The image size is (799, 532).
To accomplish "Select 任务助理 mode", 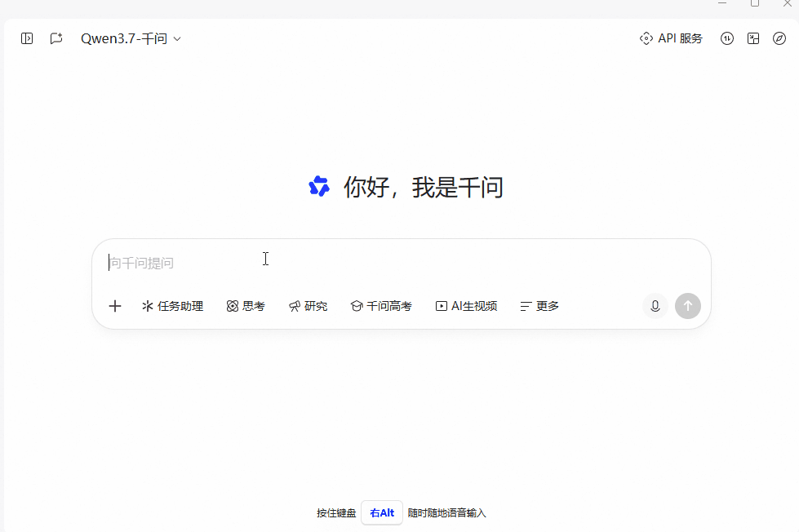I will click(x=173, y=306).
